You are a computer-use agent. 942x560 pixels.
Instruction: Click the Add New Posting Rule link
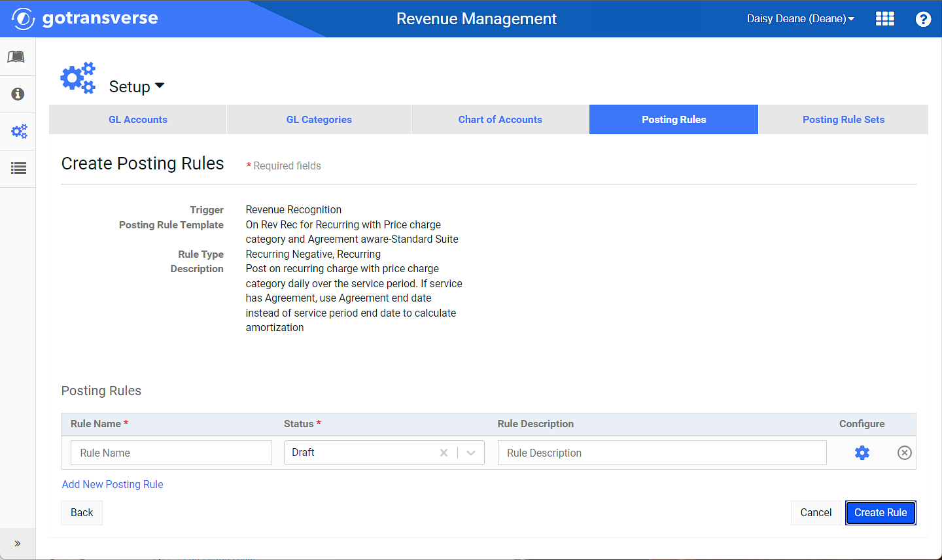point(113,484)
